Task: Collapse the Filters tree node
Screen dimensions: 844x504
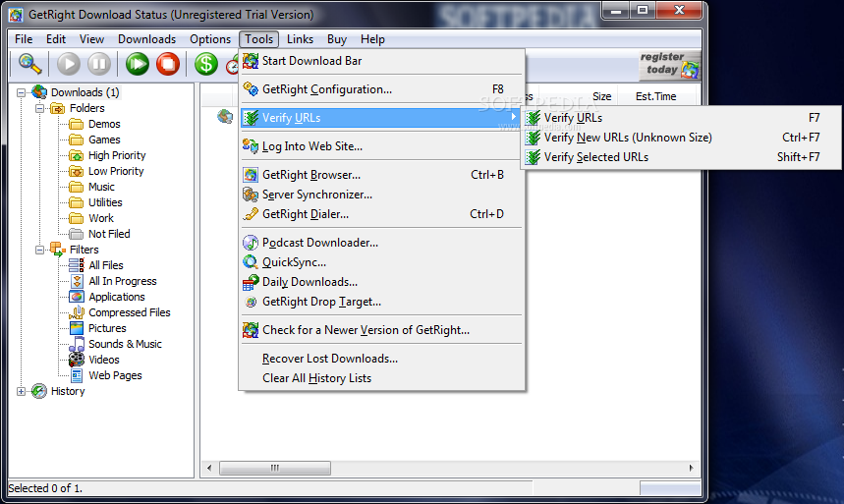Action: coord(40,250)
